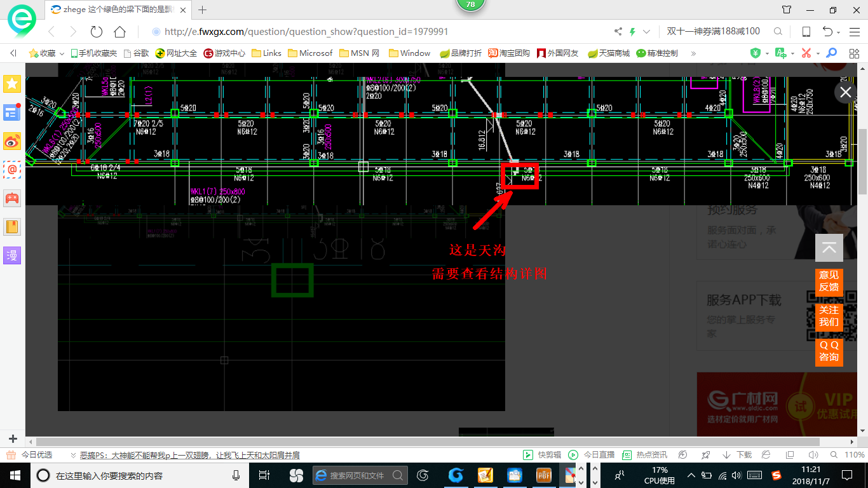The height and width of the screenshot is (488, 868).
Task: Go forward to the next page
Action: (73, 32)
